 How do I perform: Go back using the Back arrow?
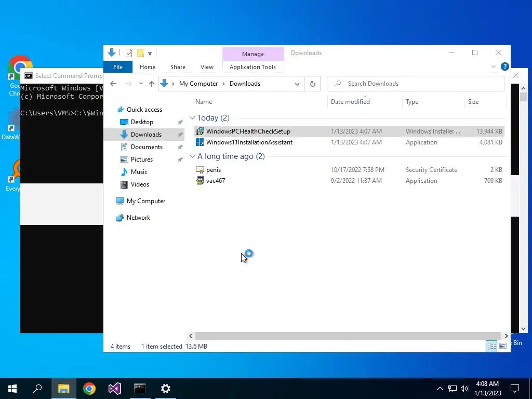click(x=113, y=84)
